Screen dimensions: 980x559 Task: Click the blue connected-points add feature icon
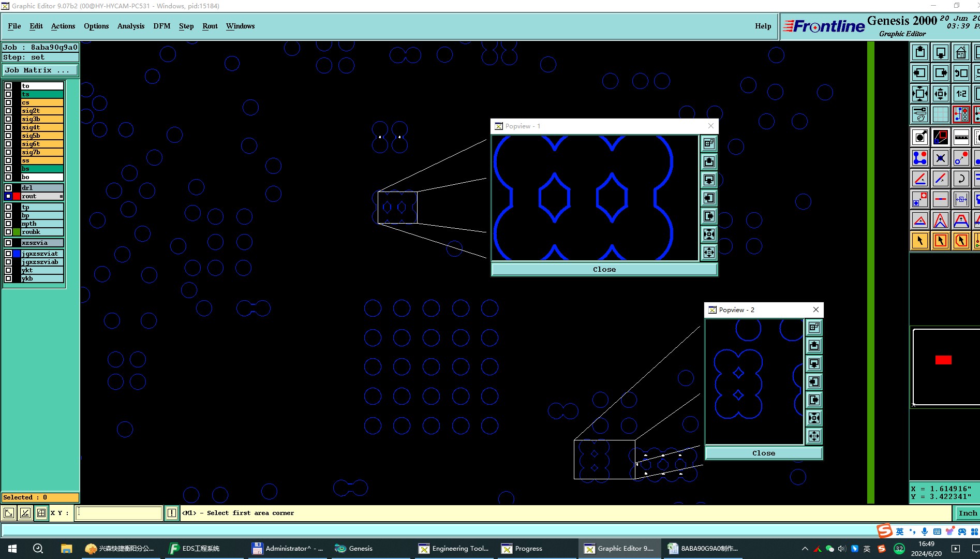pos(920,158)
